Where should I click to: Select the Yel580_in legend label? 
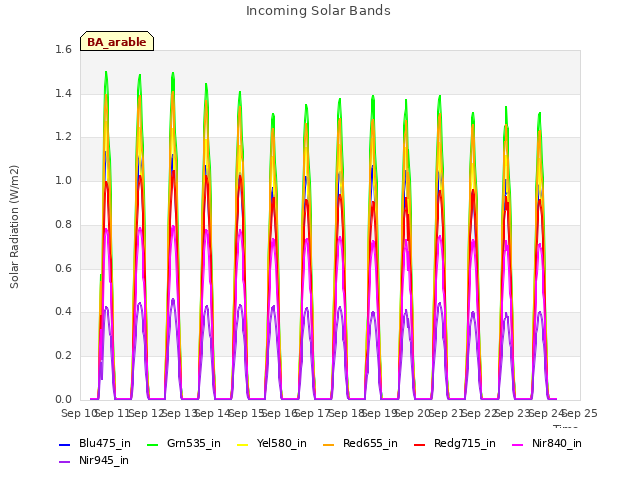click(x=282, y=443)
